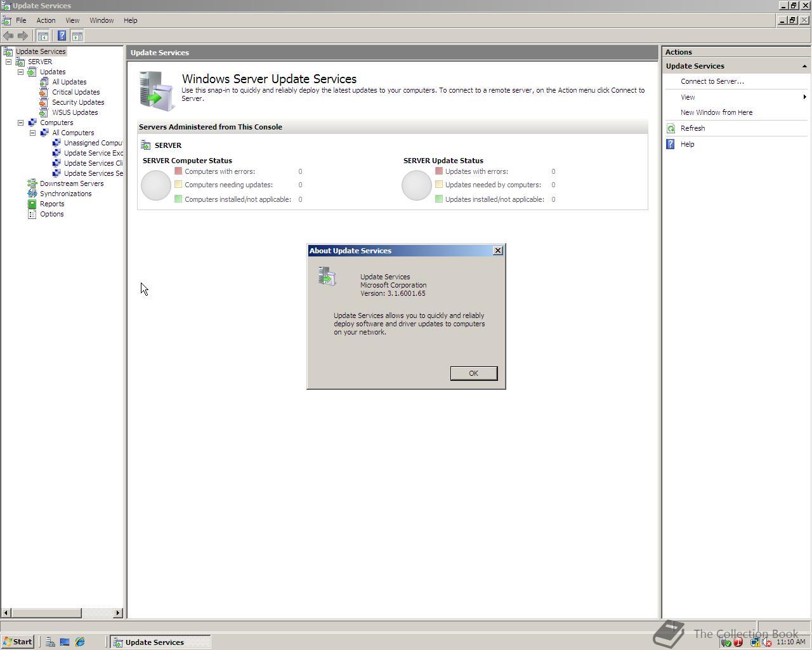Click the muted volume tray icon

pos(767,642)
